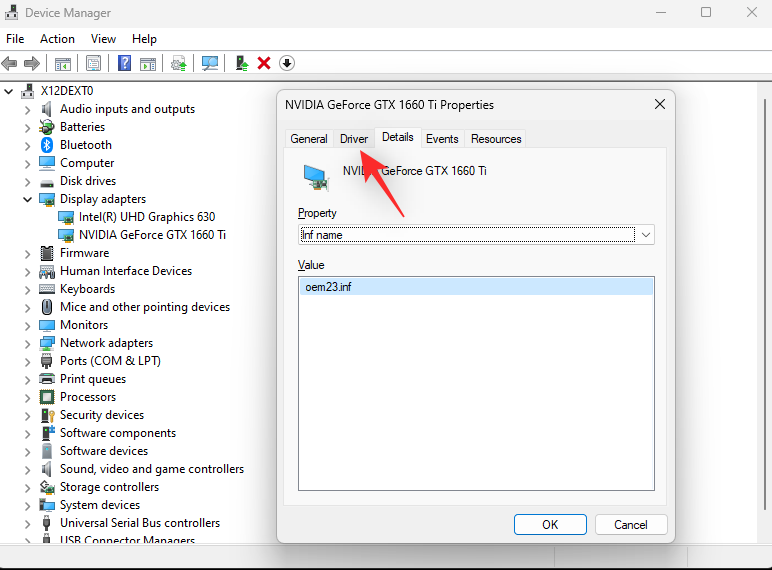Click the Show/Hide Console Tree icon
772x570 pixels.
(x=63, y=63)
